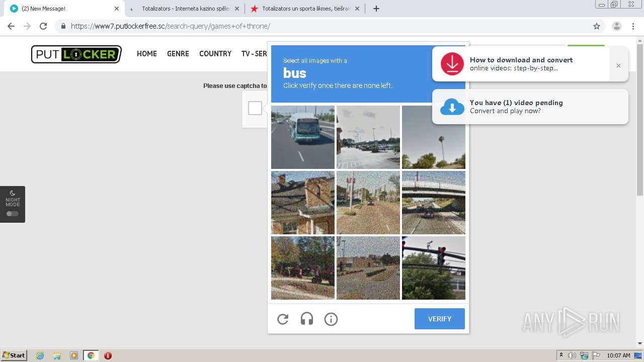Open captcha help info icon
Image resolution: width=644 pixels, height=362 pixels.
pos(331,319)
